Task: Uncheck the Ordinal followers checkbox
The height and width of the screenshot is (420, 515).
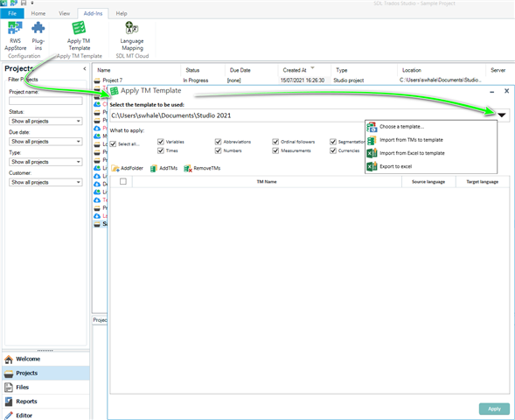Action: pos(275,142)
